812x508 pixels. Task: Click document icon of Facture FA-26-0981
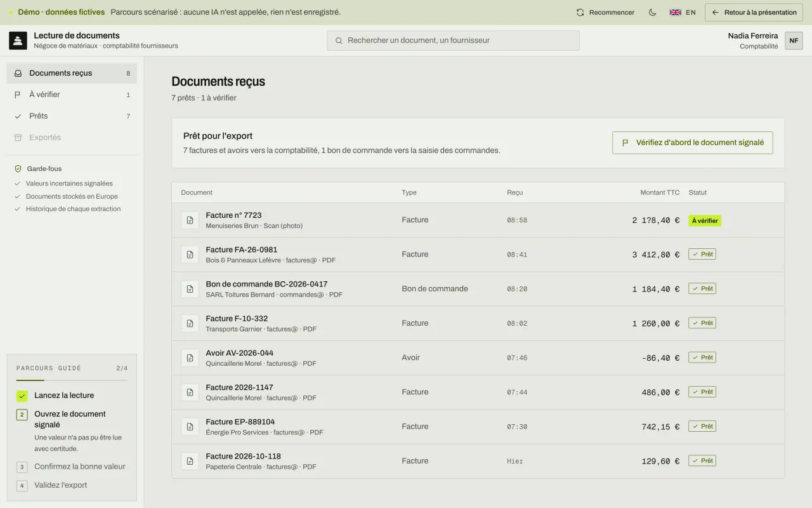(x=190, y=255)
